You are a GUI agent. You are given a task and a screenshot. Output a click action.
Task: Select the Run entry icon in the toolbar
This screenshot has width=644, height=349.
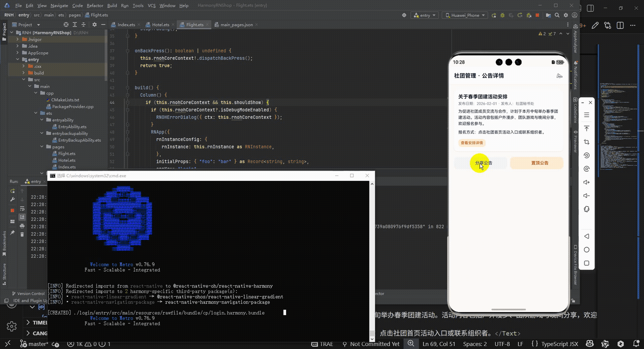coord(493,15)
